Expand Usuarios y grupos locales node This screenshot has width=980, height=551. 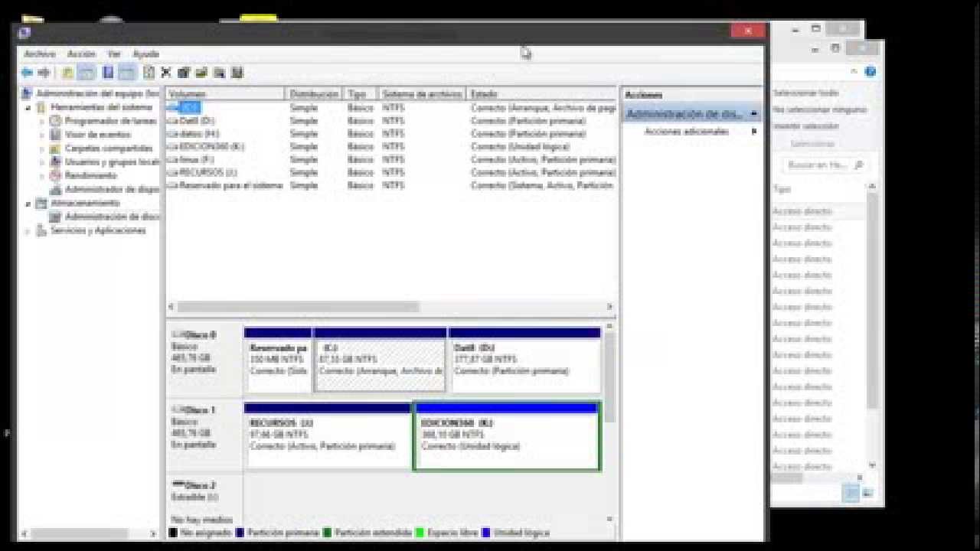(x=42, y=162)
